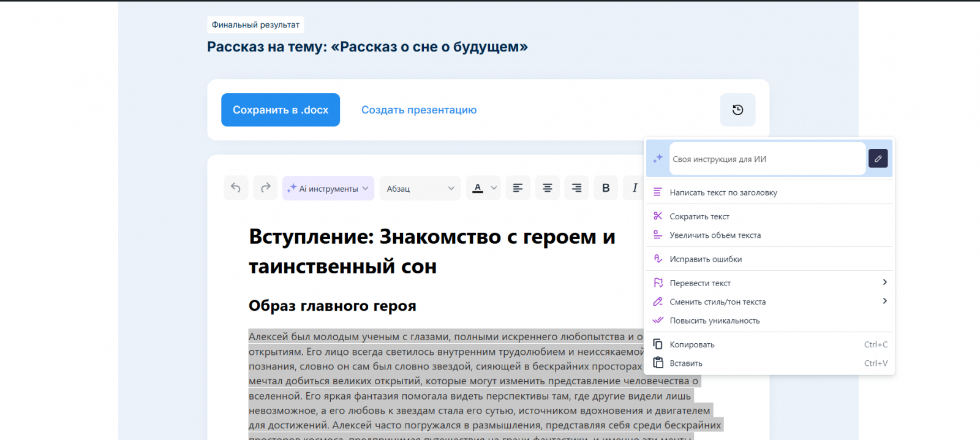Click the Сохранить в .docx button
Screen dimensions: 980x440
tap(281, 110)
